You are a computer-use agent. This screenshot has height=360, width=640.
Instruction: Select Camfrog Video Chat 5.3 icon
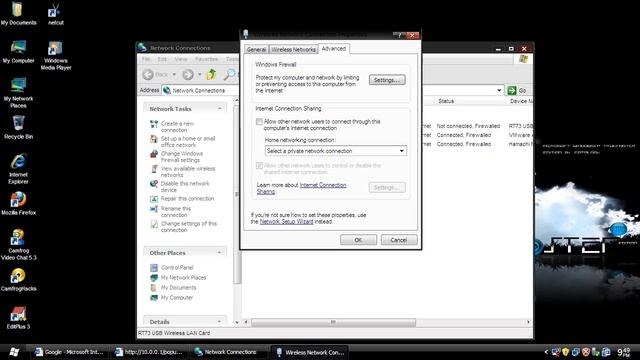pyautogui.click(x=18, y=244)
